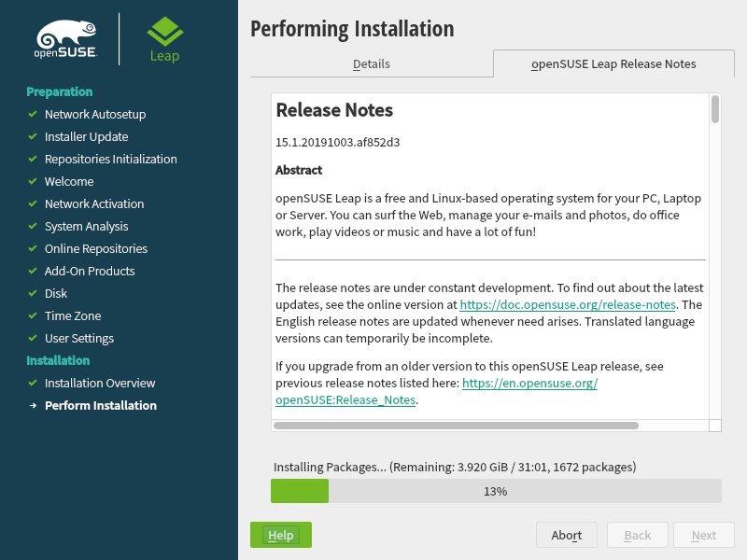The width and height of the screenshot is (747, 560).
Task: Select the Installer Update step
Action: (x=86, y=136)
